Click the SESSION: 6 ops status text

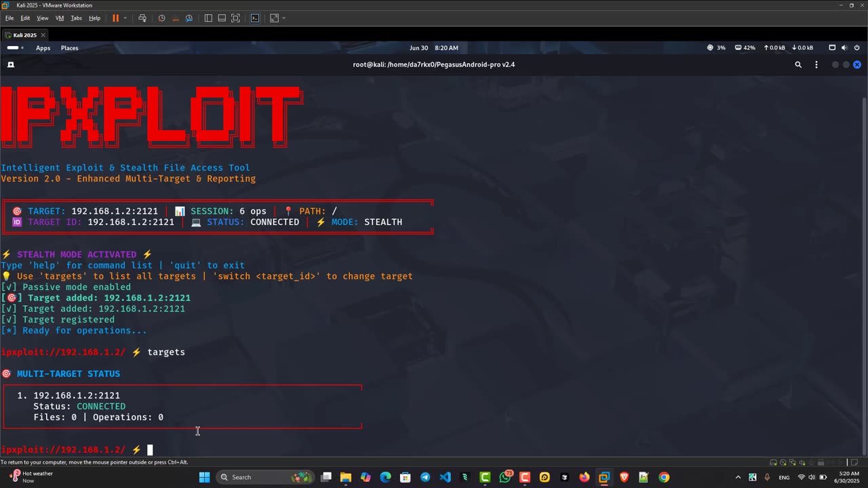click(x=229, y=211)
